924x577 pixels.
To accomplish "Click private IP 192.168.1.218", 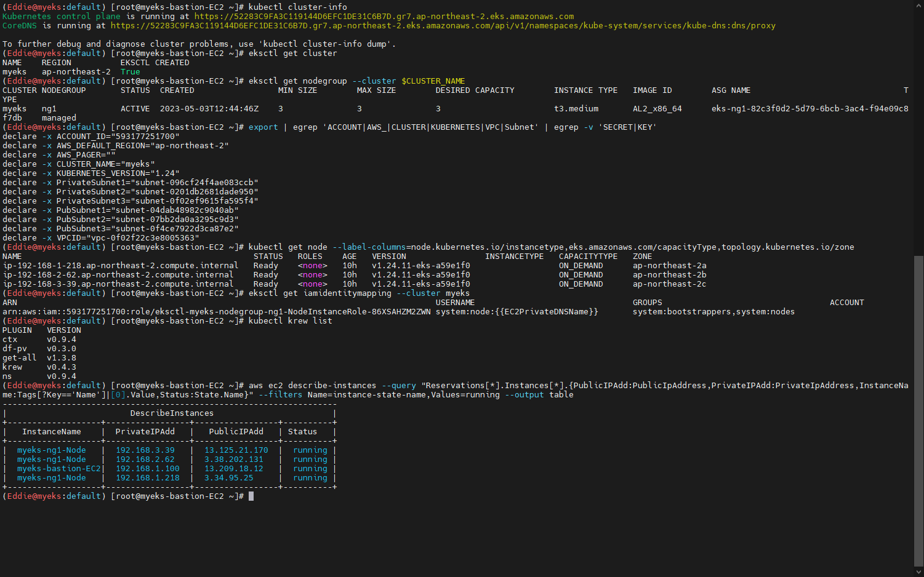I will click(x=148, y=478).
